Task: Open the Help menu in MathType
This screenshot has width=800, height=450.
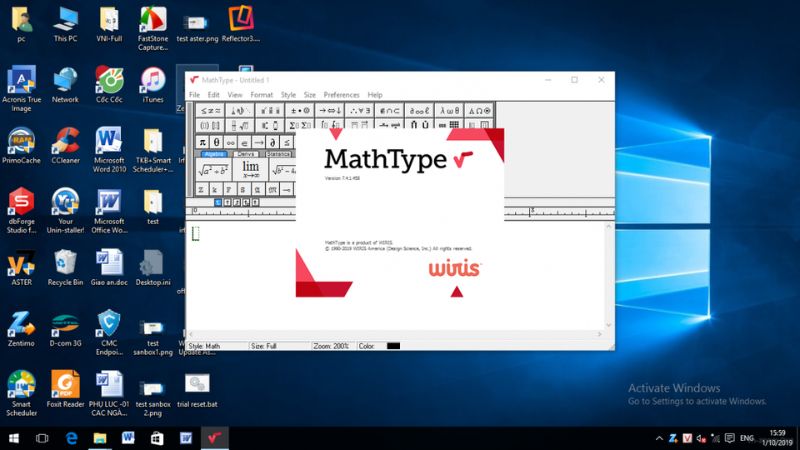Action: point(375,95)
